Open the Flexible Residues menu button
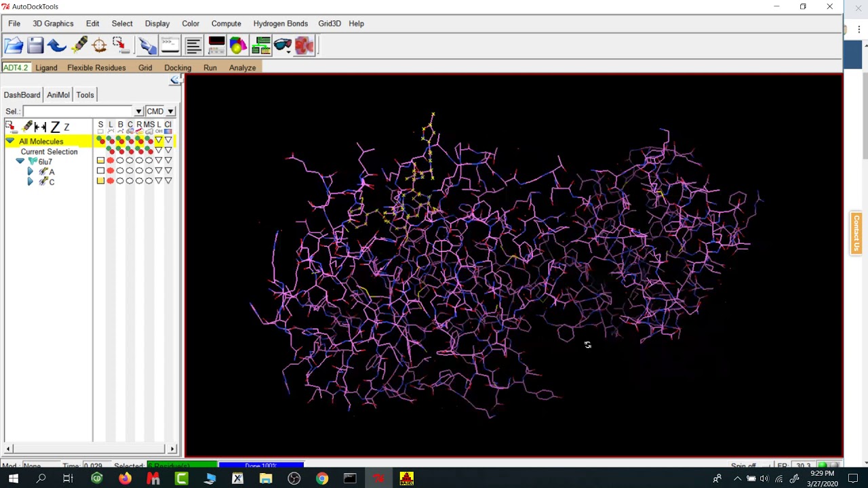Image resolution: width=868 pixels, height=488 pixels. (96, 68)
